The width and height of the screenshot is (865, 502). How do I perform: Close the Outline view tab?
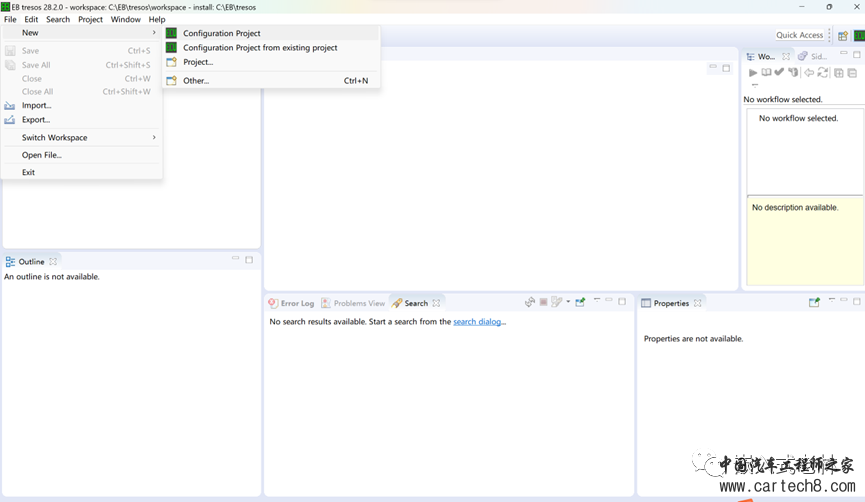coord(53,262)
